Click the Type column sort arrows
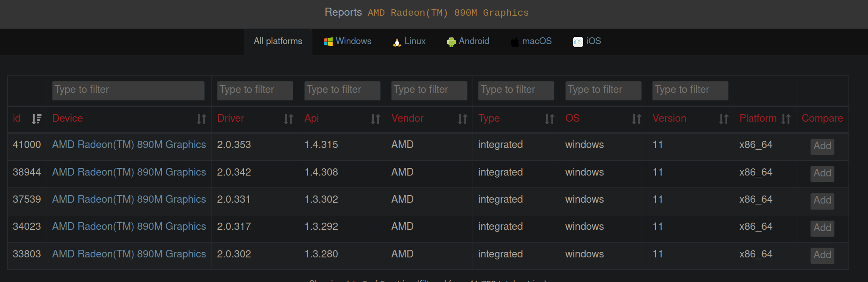The image size is (868, 282). coord(550,119)
